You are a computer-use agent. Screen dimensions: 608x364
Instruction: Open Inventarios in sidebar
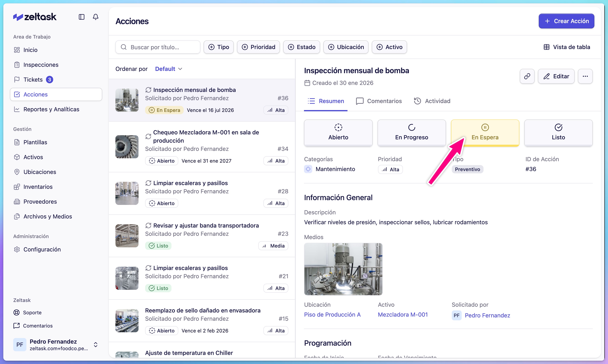(56, 187)
